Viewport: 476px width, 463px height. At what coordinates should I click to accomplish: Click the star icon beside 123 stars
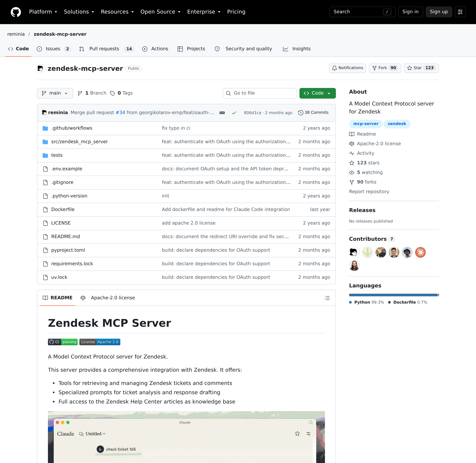pos(352,163)
